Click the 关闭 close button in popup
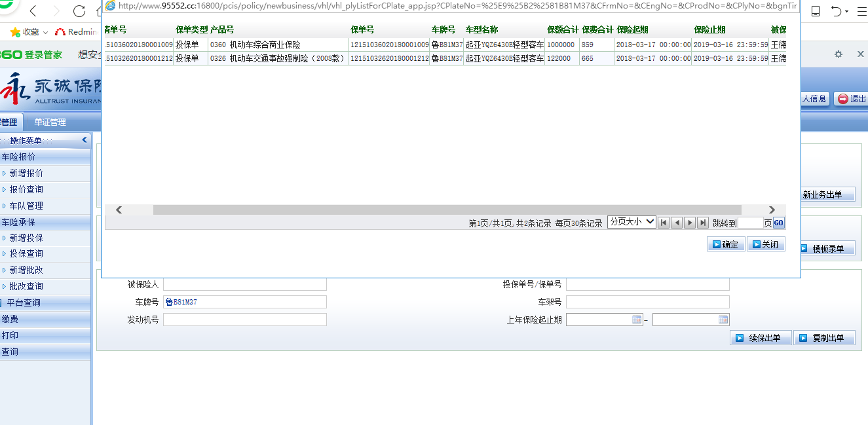The width and height of the screenshot is (868, 425). coord(766,244)
